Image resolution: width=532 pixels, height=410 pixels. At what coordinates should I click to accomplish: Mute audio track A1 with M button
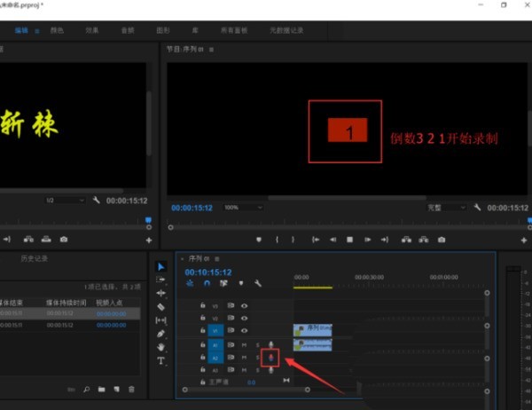coord(244,344)
